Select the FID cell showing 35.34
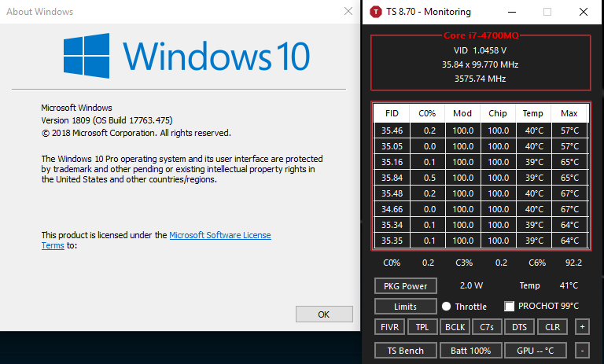This screenshot has height=364, width=604. (x=392, y=225)
